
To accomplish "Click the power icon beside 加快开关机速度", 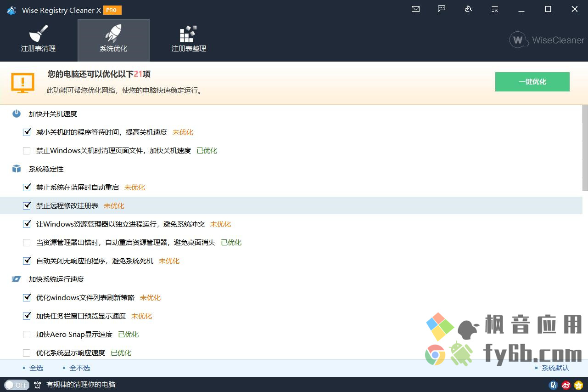I will click(17, 114).
